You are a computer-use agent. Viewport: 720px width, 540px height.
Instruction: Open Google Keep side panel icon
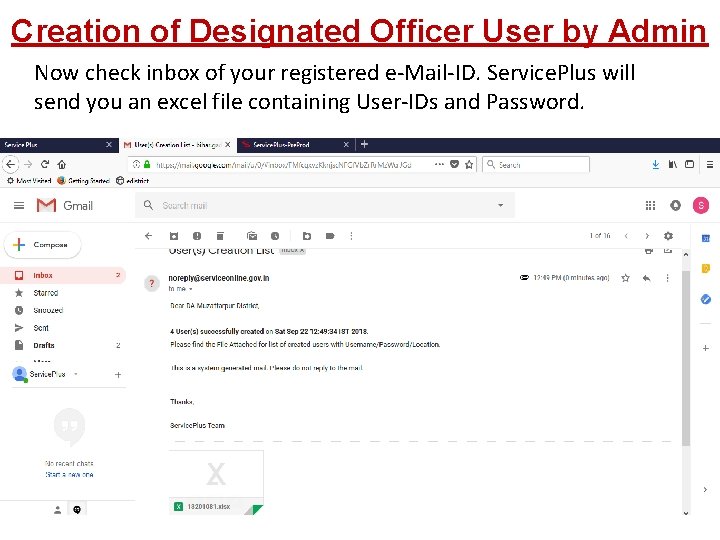point(706,269)
